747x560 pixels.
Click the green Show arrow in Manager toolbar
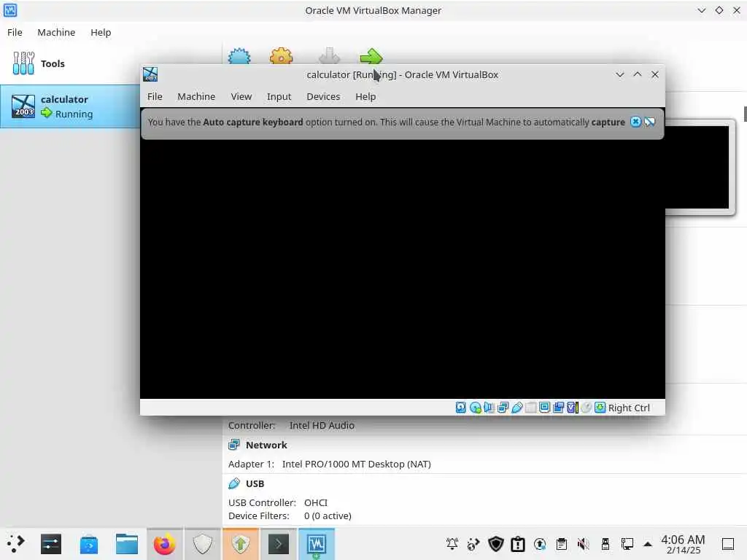pos(371,56)
